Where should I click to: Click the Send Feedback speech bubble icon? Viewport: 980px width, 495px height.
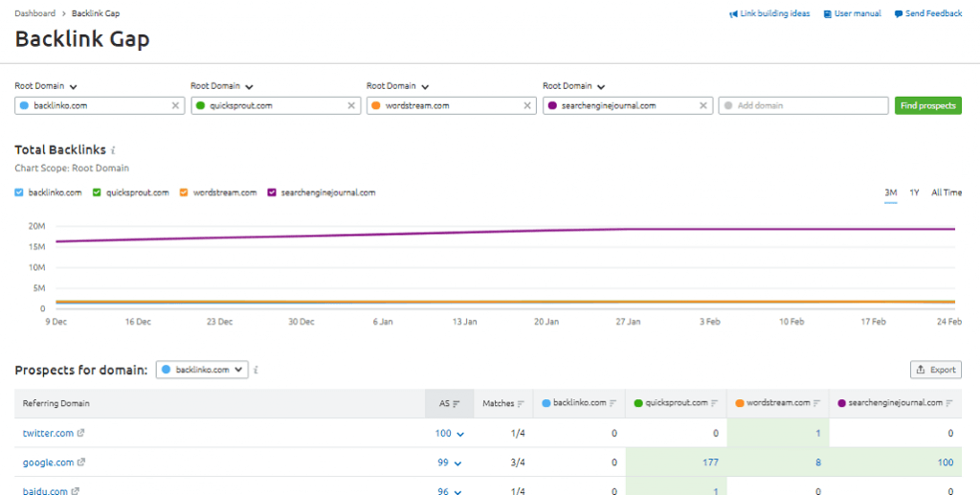point(898,13)
